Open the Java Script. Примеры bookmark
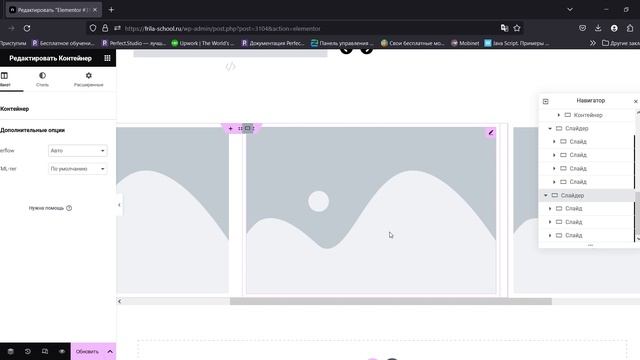The image size is (640, 360). pyautogui.click(x=517, y=43)
